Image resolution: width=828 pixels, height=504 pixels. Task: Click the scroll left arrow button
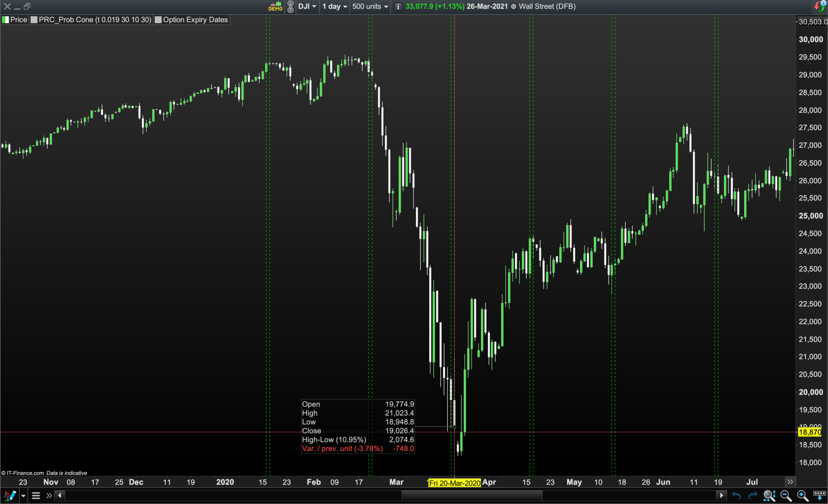(x=60, y=495)
